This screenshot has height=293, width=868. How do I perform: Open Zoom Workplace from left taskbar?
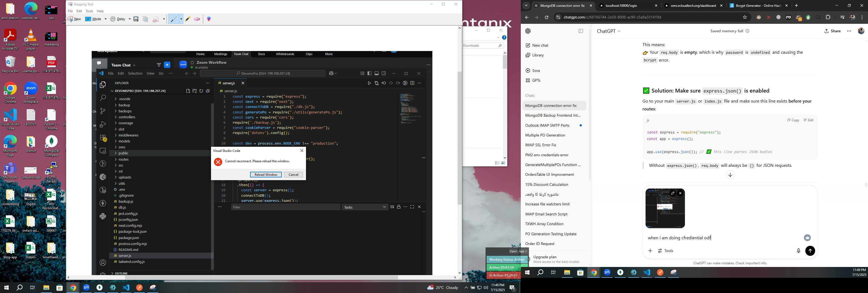86,288
